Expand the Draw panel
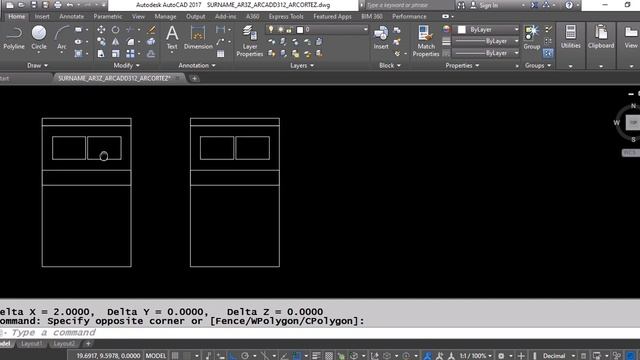Viewport: 640px width, 360px height. (x=37, y=65)
